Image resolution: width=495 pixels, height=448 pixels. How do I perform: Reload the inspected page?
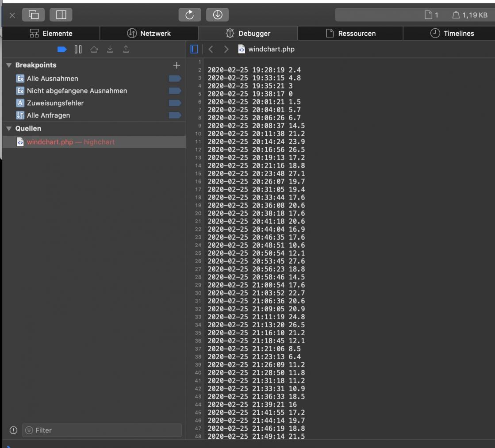coord(190,15)
